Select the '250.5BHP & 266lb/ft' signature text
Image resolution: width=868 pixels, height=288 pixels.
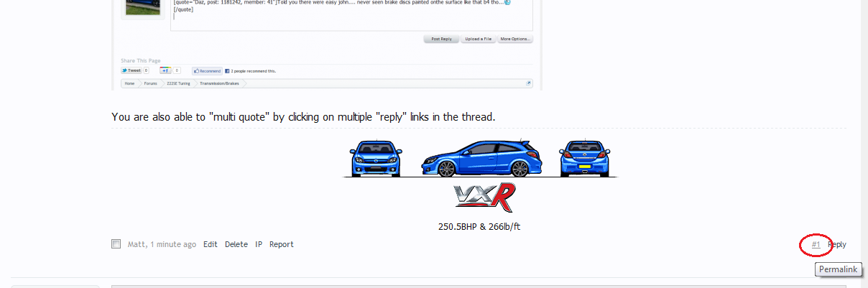click(x=479, y=226)
